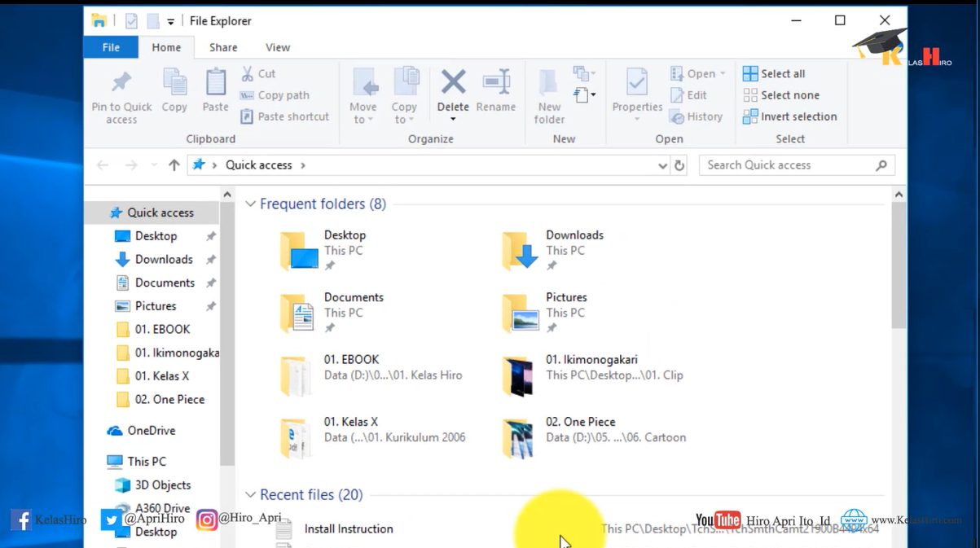Click the Edit icon in Open group

[677, 95]
